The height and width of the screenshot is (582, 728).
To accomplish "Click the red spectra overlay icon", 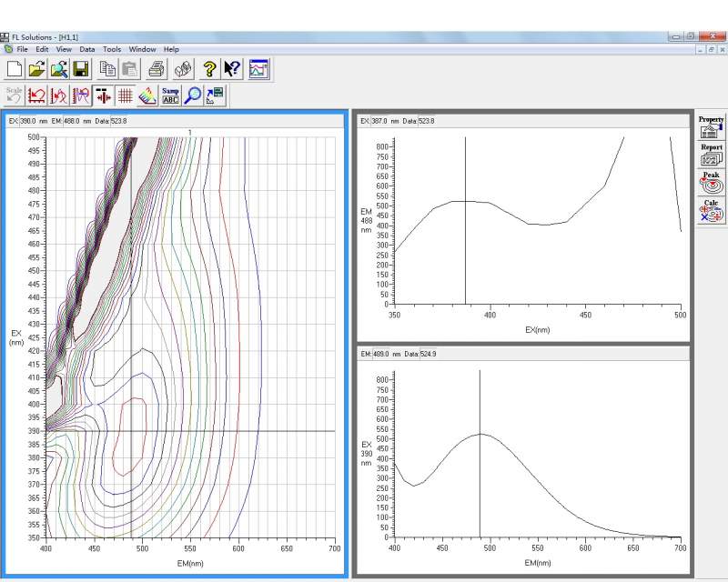I will [81, 95].
